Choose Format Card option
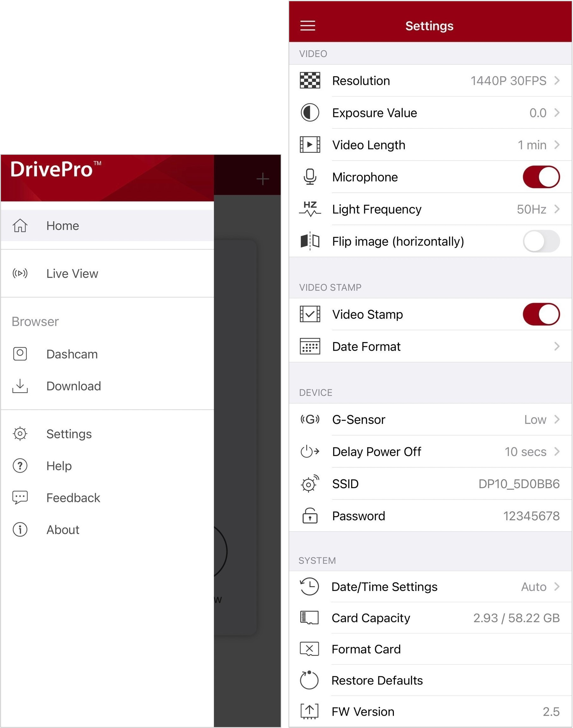 [430, 649]
